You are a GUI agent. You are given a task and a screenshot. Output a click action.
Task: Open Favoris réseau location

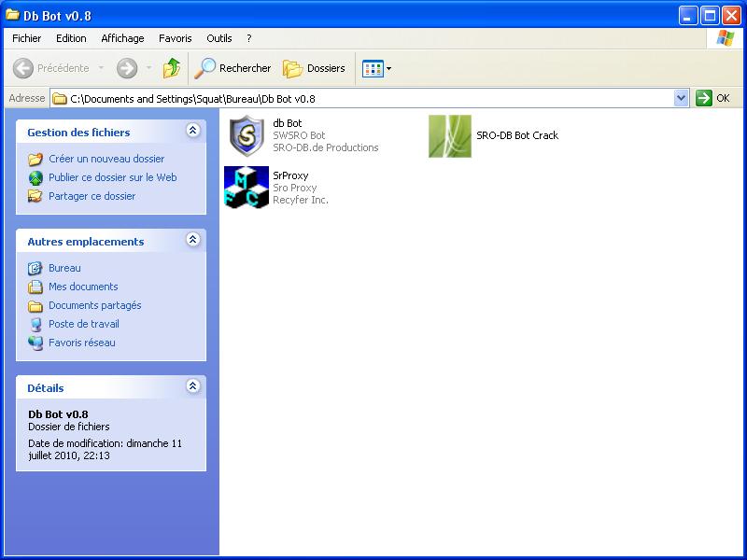(82, 343)
